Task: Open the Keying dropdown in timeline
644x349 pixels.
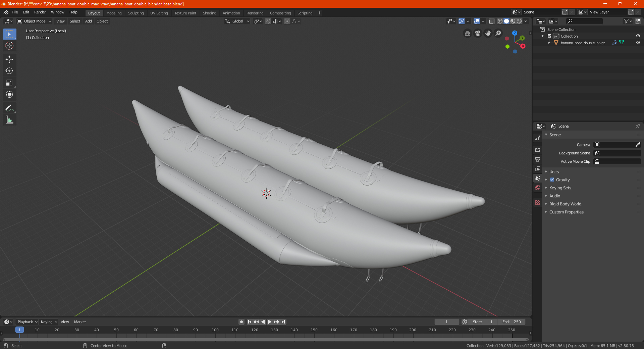Action: click(49, 322)
